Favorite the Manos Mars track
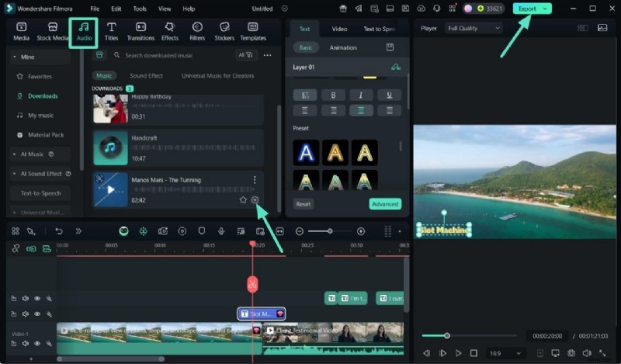 pyautogui.click(x=243, y=200)
